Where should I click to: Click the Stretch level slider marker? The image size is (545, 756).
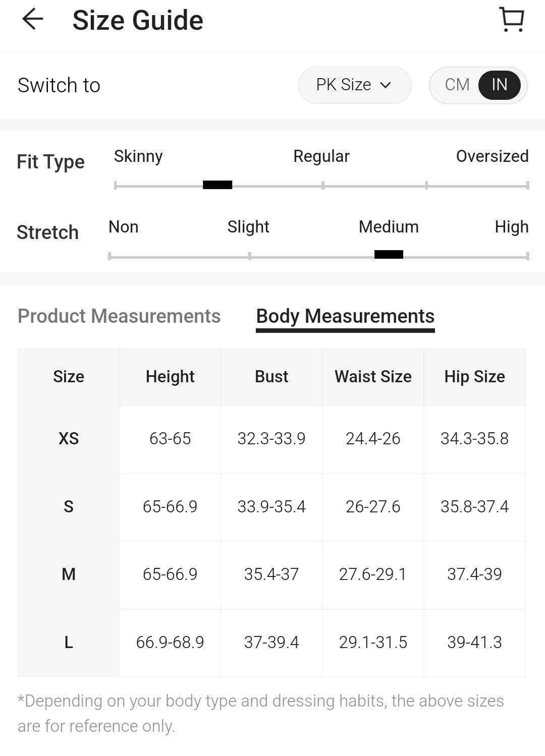pos(389,255)
